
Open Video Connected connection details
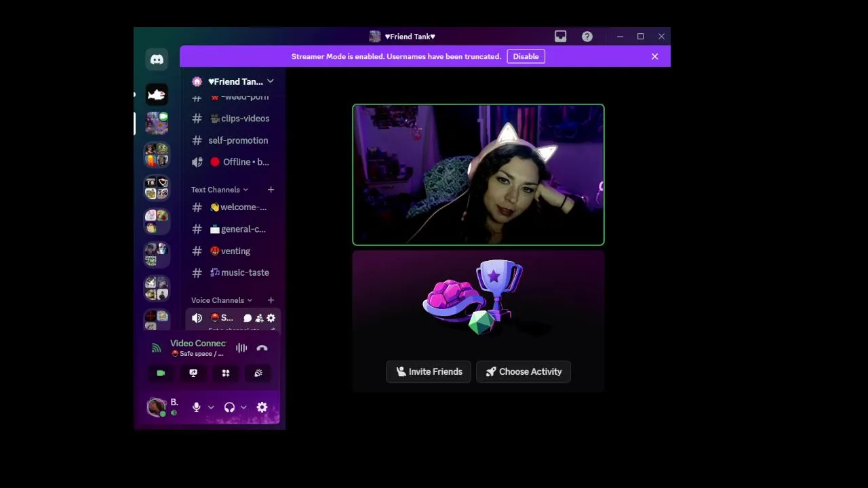198,344
